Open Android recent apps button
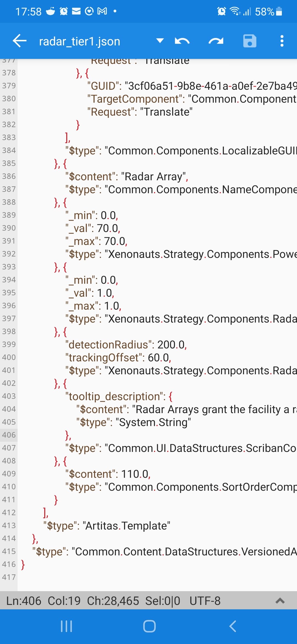The width and height of the screenshot is (297, 644). (66, 626)
